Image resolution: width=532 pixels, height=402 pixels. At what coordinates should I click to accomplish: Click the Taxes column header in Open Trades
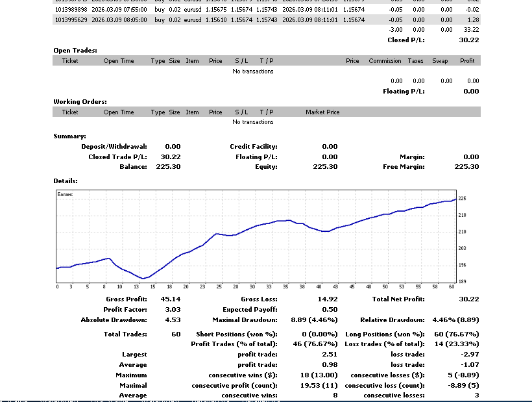tap(415, 61)
